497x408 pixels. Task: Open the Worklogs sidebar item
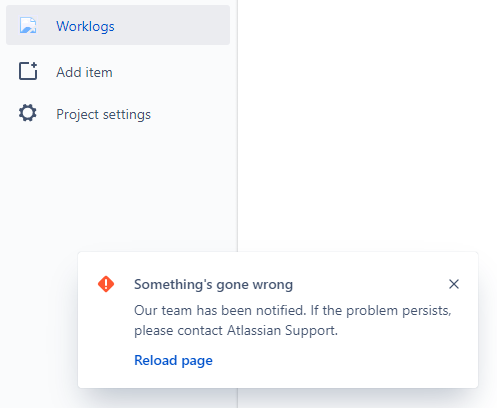(118, 25)
